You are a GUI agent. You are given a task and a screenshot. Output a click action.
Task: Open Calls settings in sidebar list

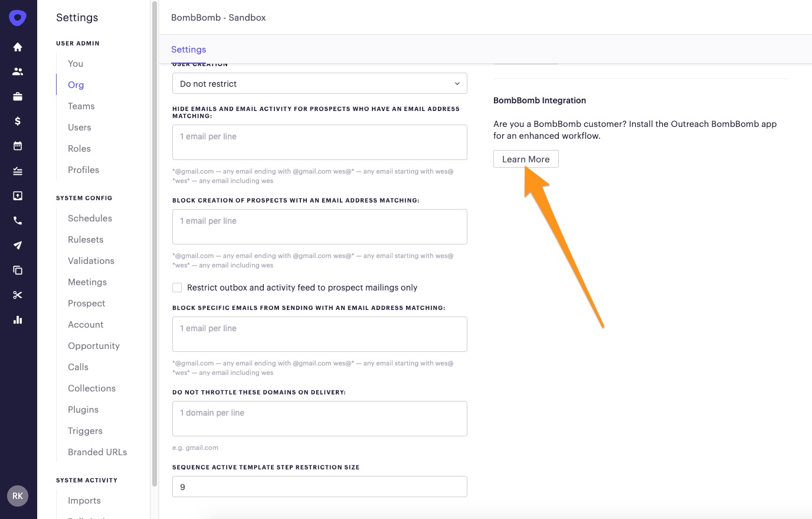[78, 367]
